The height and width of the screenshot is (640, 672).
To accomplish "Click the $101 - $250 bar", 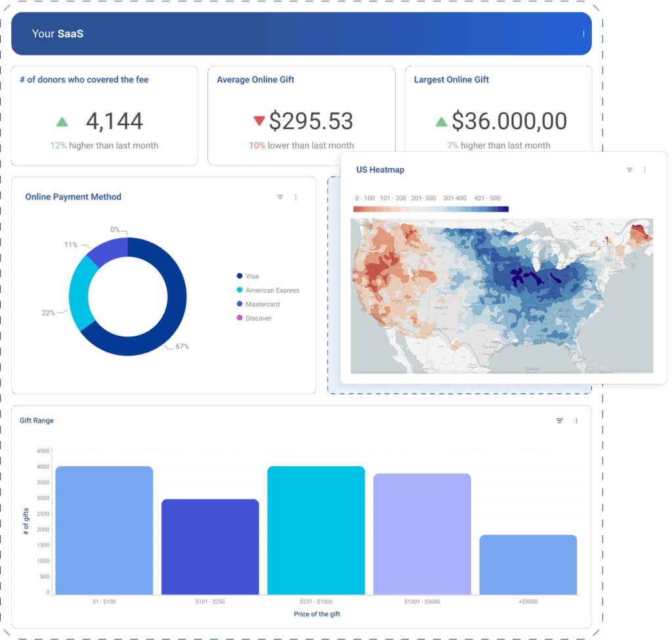I will [x=210, y=546].
